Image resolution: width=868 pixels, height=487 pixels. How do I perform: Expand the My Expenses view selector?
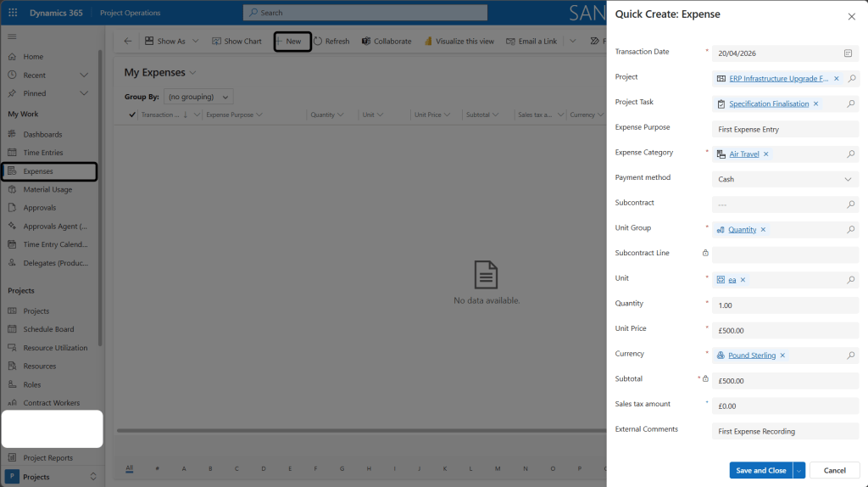193,73
